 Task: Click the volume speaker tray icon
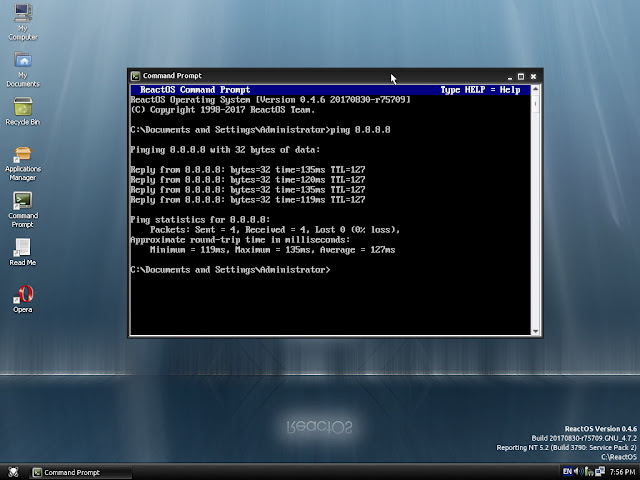pyautogui.click(x=578, y=472)
